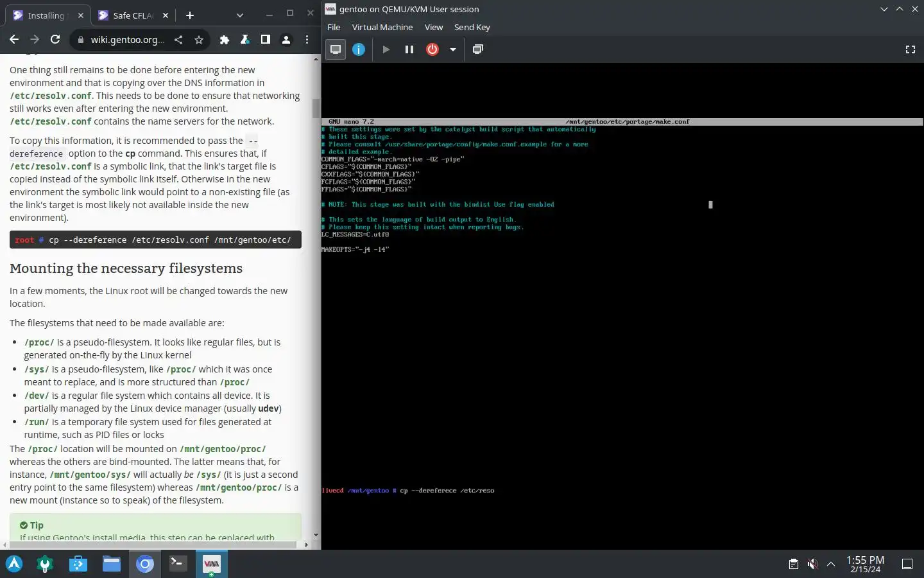Click the browser scrollbar down arrow
The image size is (924, 578).
[316, 535]
